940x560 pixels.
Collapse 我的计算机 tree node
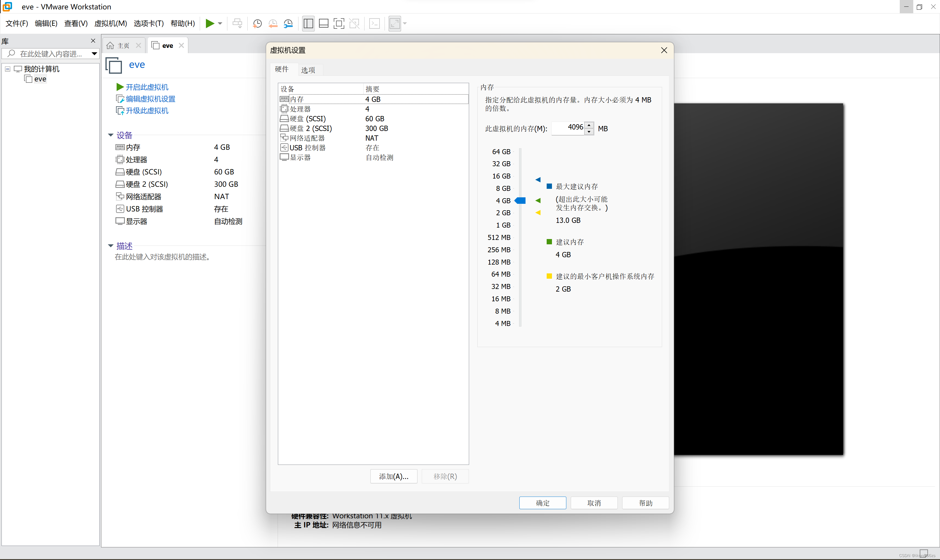click(x=8, y=69)
